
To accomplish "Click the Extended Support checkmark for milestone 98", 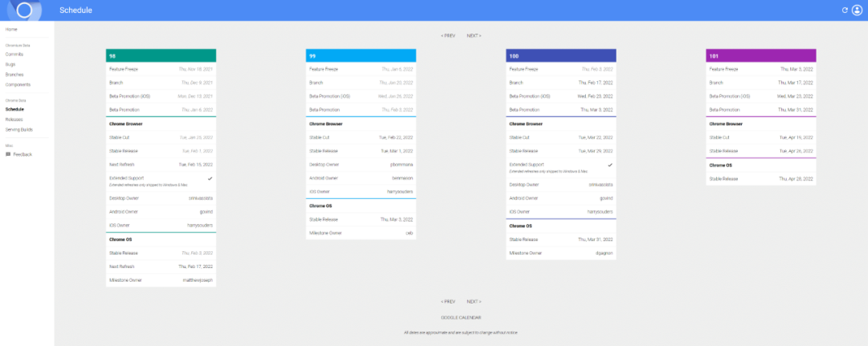I will [x=210, y=177].
